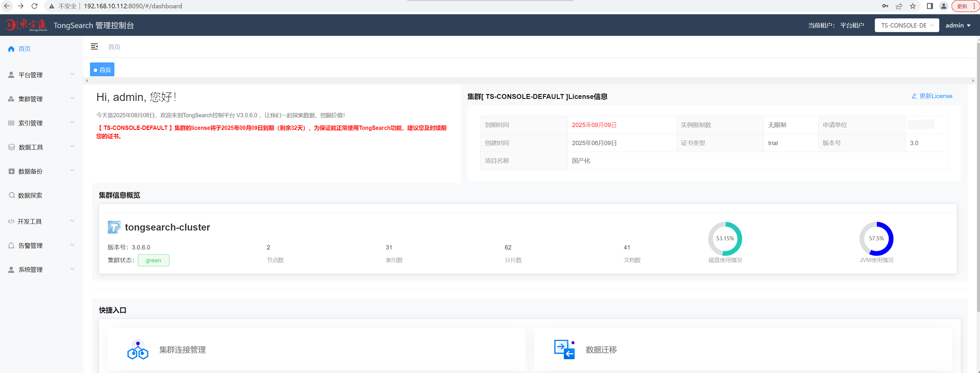Expand the 数据工具 chevron
Image resolution: width=980 pixels, height=373 pixels.
72,146
